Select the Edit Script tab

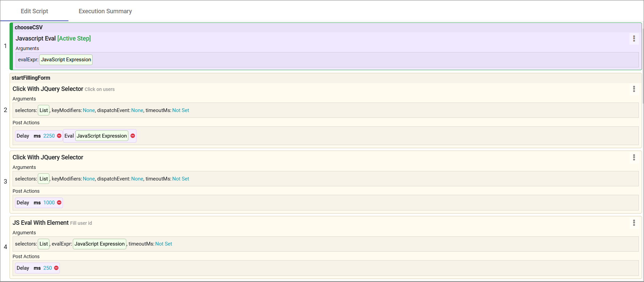point(34,11)
